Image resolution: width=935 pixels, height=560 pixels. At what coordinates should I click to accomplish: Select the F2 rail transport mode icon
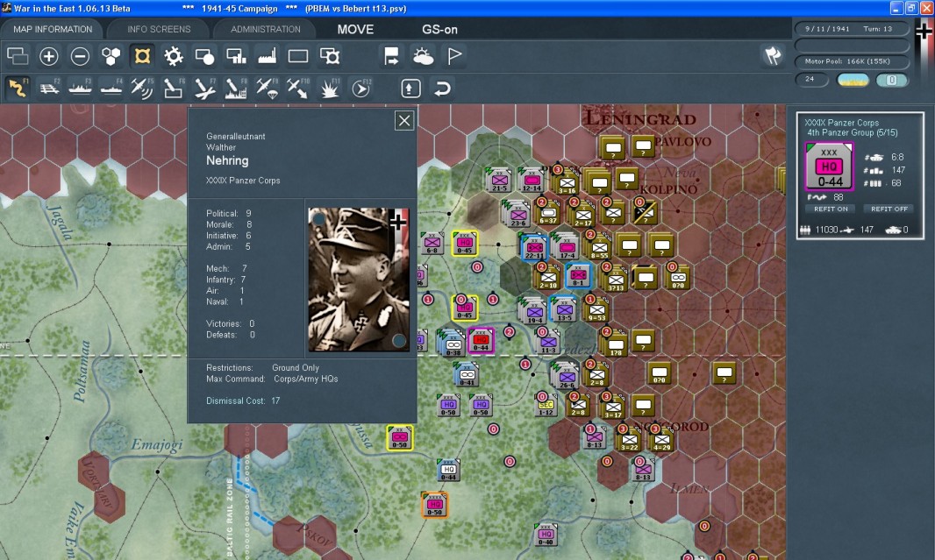click(49, 88)
